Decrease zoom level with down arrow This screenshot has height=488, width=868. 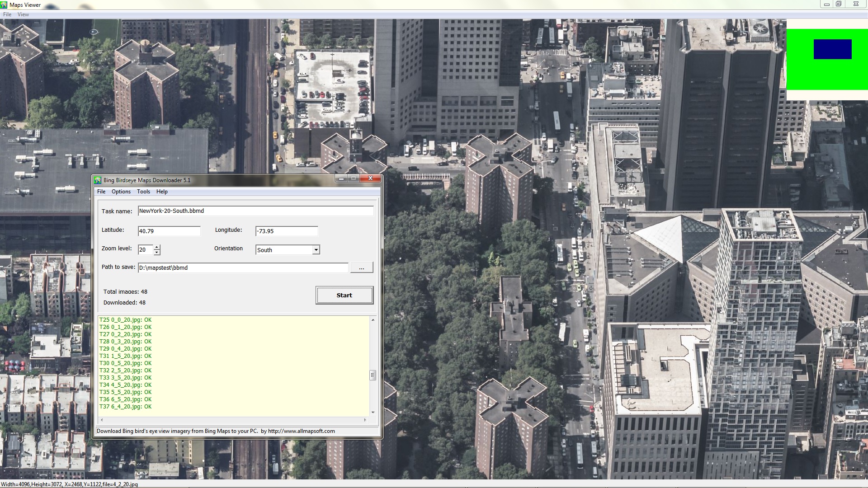coord(157,252)
